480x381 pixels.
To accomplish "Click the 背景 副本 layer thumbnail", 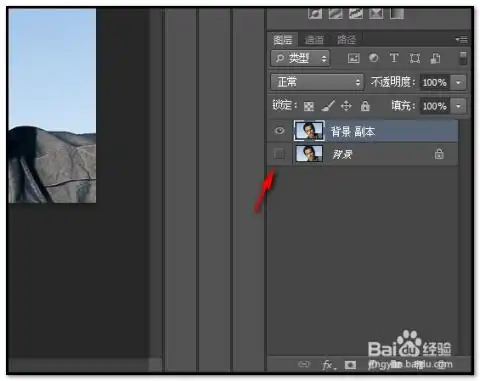I will (x=309, y=131).
